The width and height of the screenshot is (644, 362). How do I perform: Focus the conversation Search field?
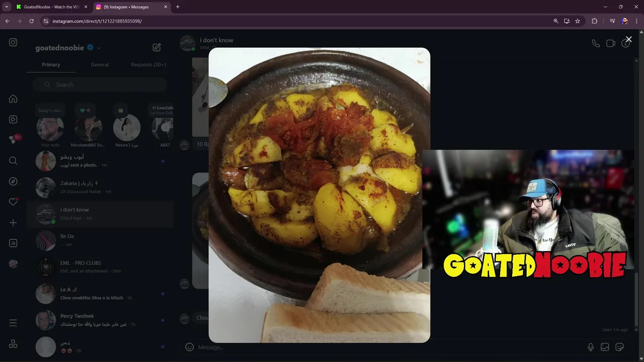pyautogui.click(x=100, y=84)
